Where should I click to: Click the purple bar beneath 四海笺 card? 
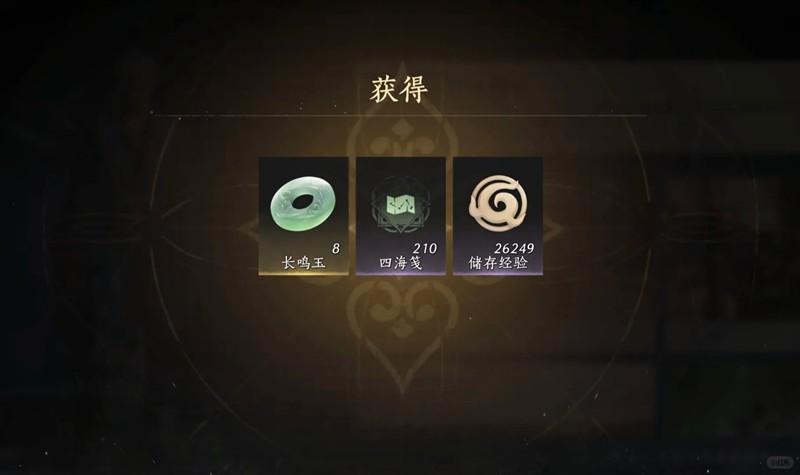pos(401,273)
